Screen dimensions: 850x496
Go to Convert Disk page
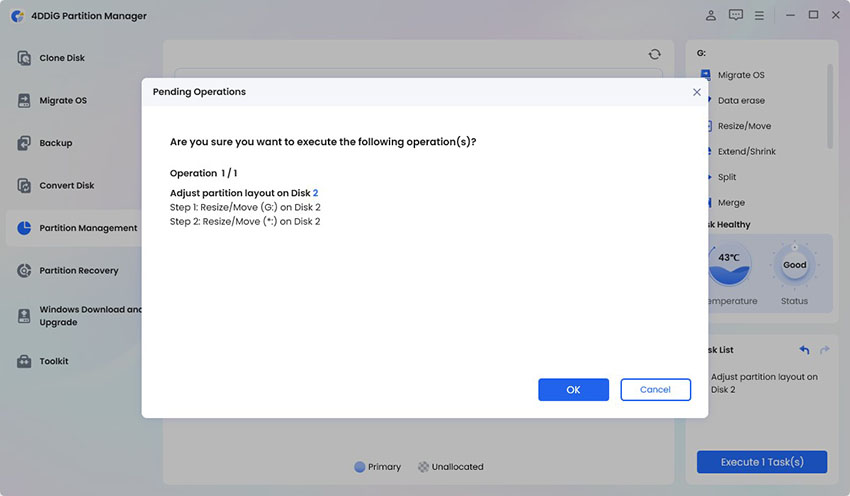[x=67, y=185]
